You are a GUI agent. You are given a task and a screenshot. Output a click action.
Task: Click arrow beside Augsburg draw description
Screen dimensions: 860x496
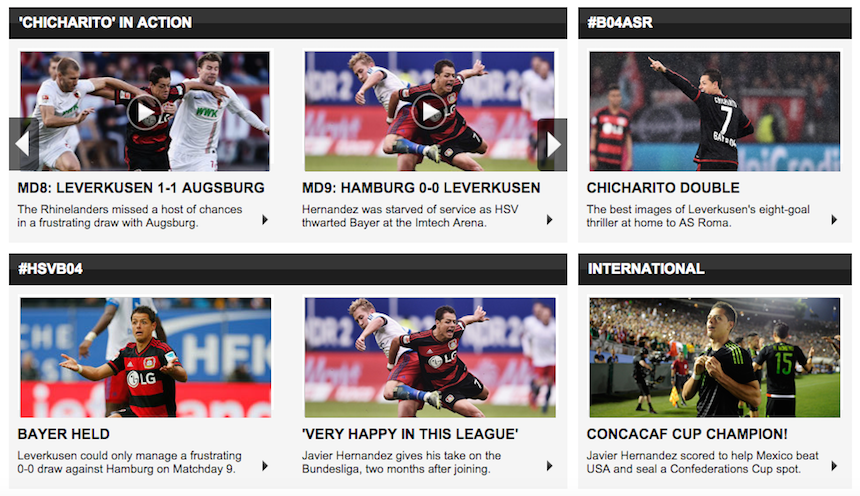[x=265, y=219]
